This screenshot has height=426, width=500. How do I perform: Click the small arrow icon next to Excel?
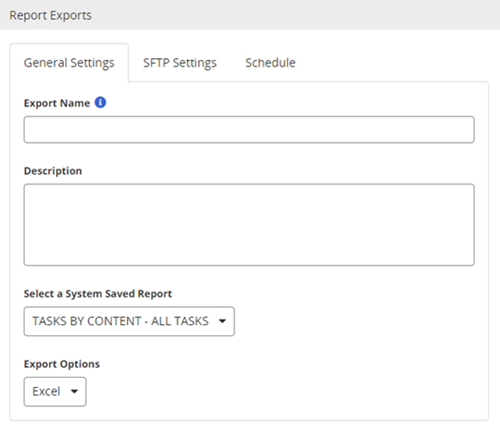(74, 392)
